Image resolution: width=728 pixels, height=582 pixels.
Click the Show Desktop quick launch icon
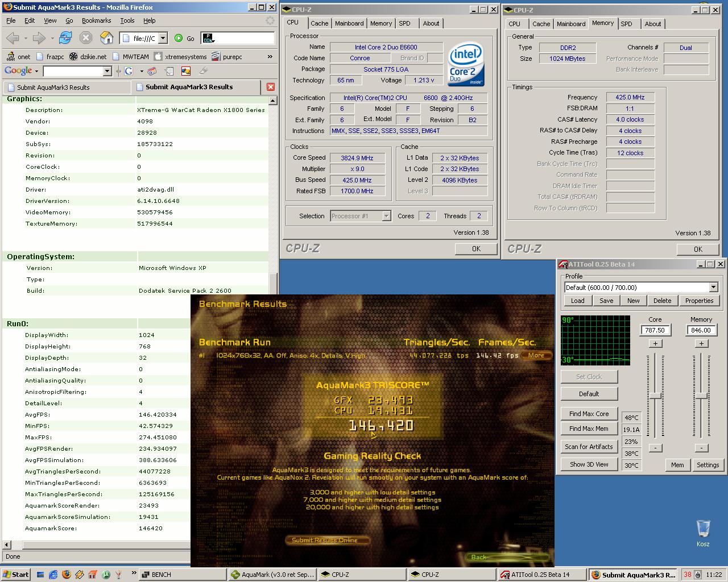[40, 575]
